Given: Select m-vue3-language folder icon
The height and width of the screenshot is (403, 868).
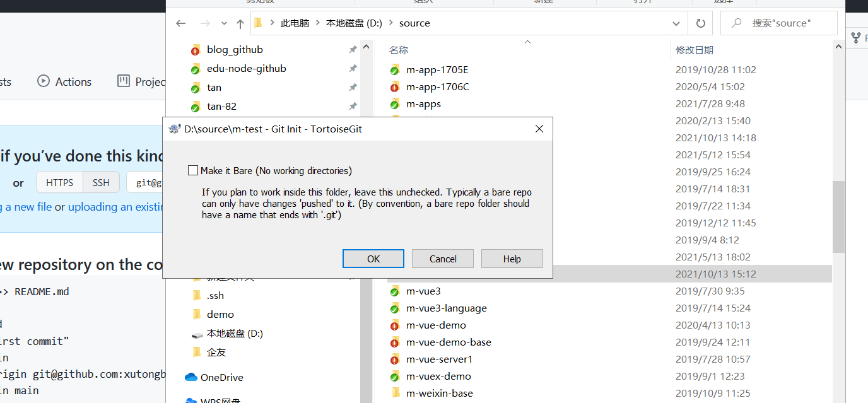Looking at the screenshot, I should click(395, 308).
